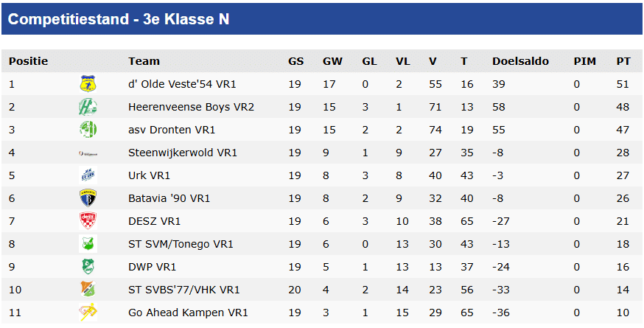The image size is (644, 328).
Task: Click the Competitiestand - 3e Klasse N title
Action: click(x=119, y=19)
